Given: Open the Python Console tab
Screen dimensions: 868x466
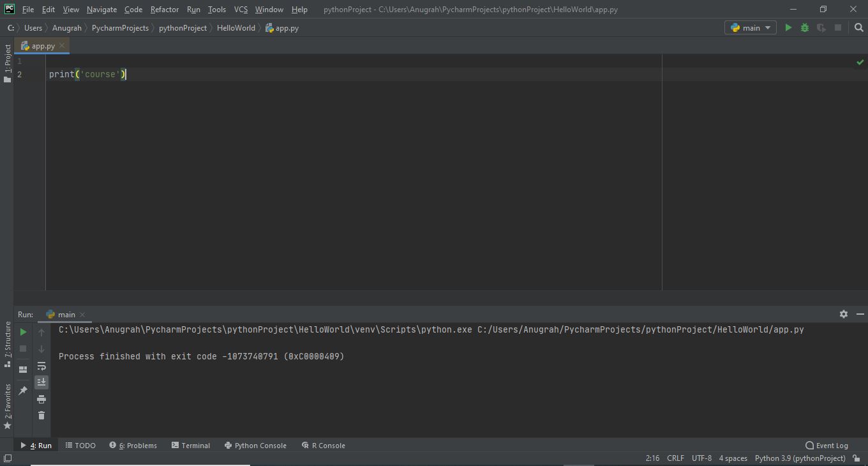Looking at the screenshot, I should click(x=255, y=446).
